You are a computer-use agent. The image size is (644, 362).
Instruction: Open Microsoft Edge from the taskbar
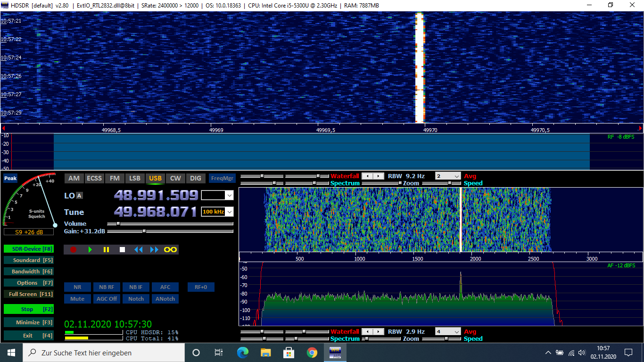tap(242, 353)
